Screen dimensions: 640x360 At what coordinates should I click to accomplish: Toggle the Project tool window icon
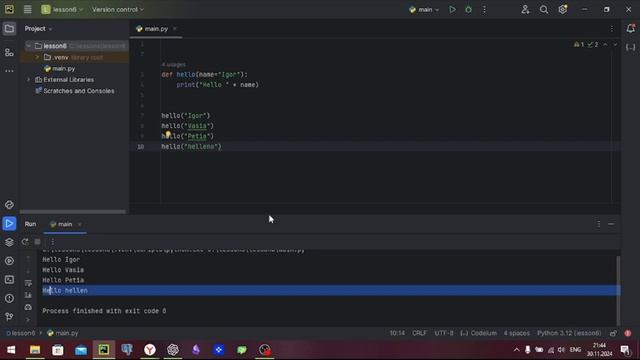pyautogui.click(x=9, y=29)
